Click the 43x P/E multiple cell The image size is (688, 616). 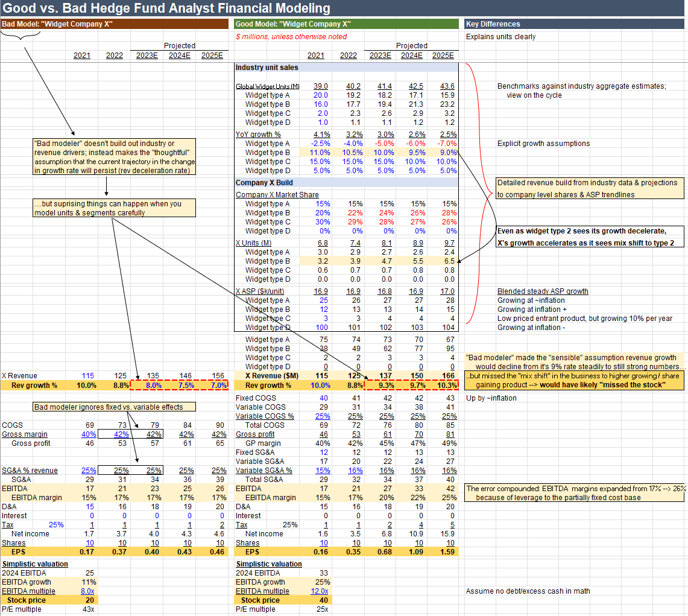[x=89, y=609]
